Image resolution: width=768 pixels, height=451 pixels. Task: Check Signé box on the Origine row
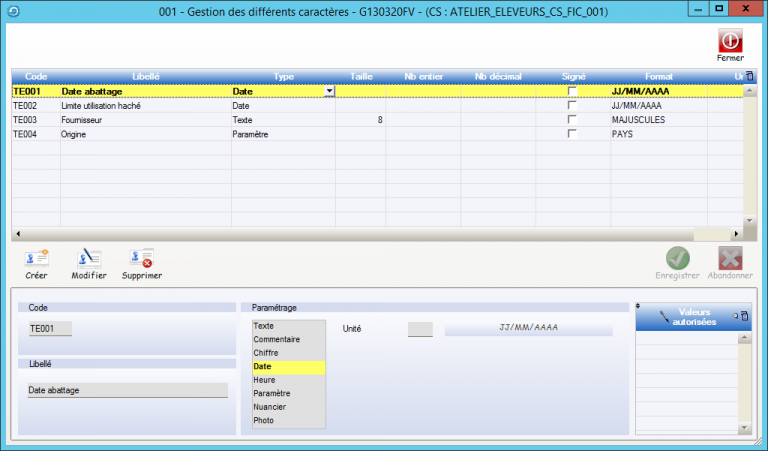coord(573,133)
